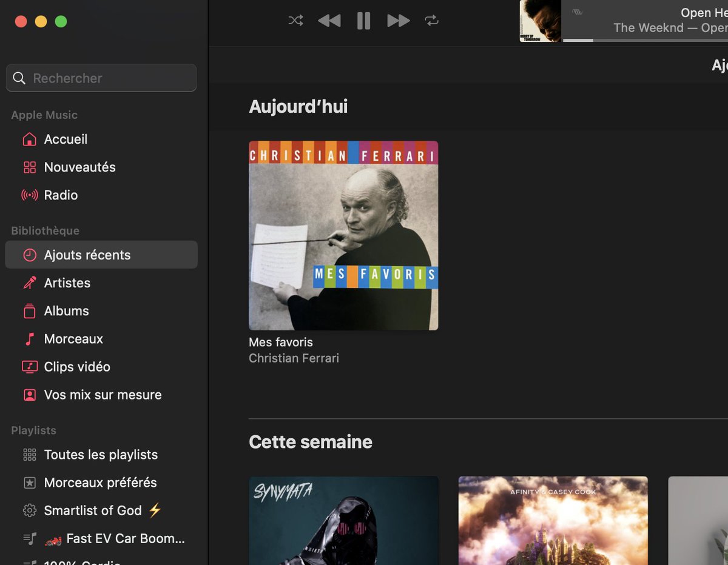728x565 pixels.
Task: Open the Albums library view
Action: click(x=66, y=310)
